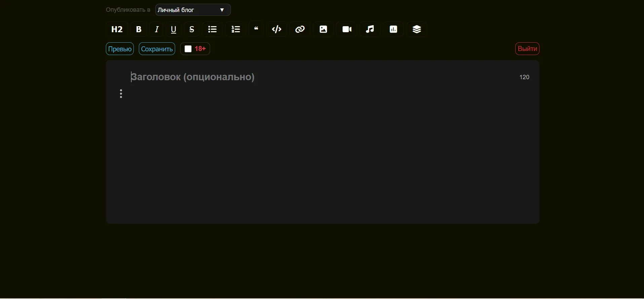Click the Заголовок title input field
The image size is (644, 299).
click(x=303, y=78)
